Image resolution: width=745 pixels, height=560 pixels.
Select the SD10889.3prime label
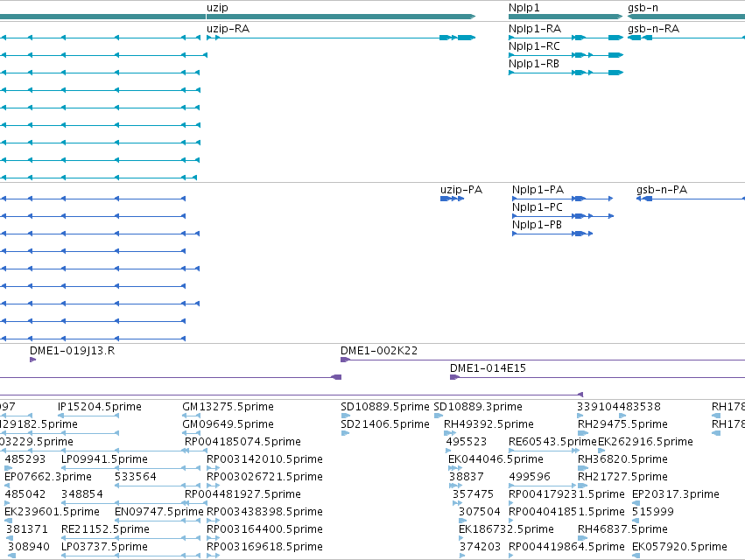coord(478,407)
